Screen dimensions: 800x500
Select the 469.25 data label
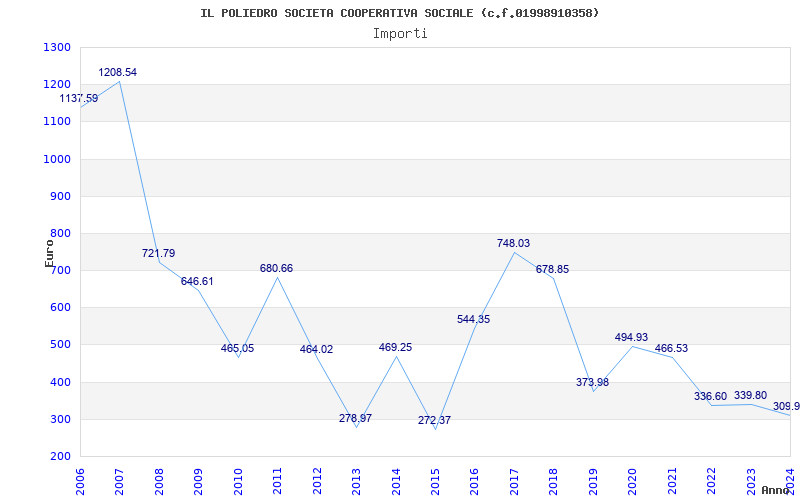pyautogui.click(x=395, y=347)
